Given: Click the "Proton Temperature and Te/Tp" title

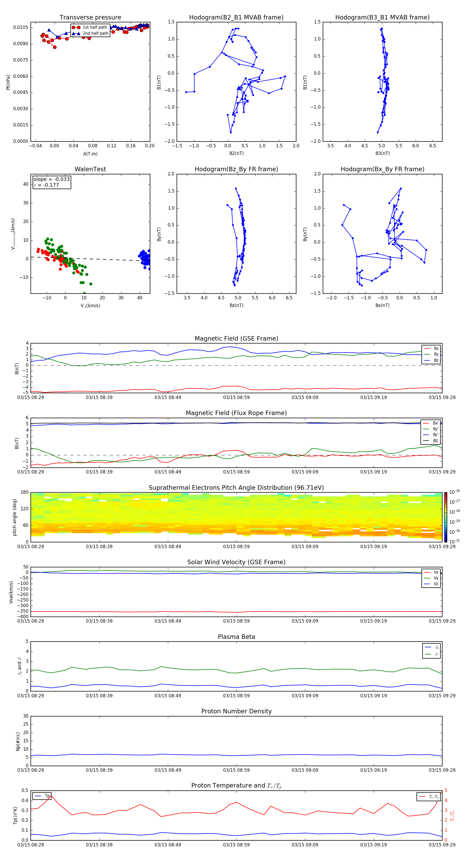Looking at the screenshot, I should pos(236,786).
